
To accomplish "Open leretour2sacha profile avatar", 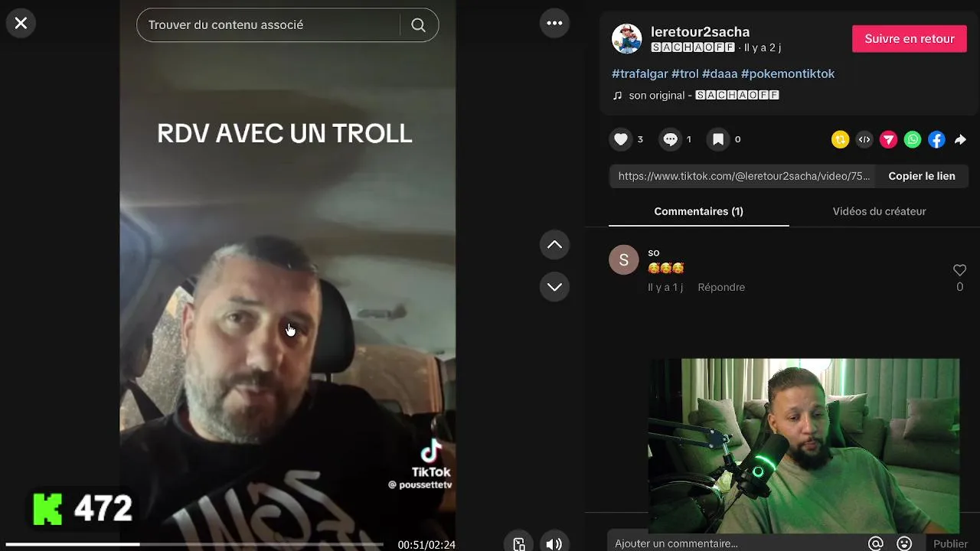I will (626, 38).
